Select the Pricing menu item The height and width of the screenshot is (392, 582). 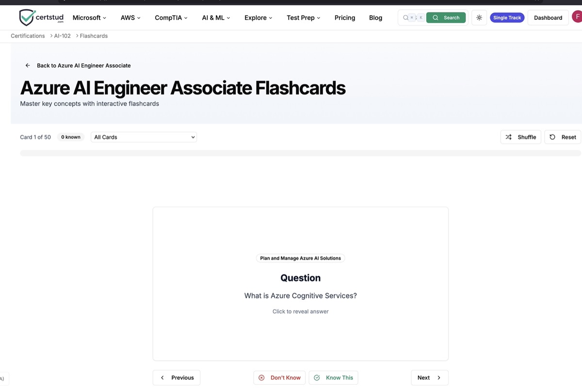(x=344, y=17)
